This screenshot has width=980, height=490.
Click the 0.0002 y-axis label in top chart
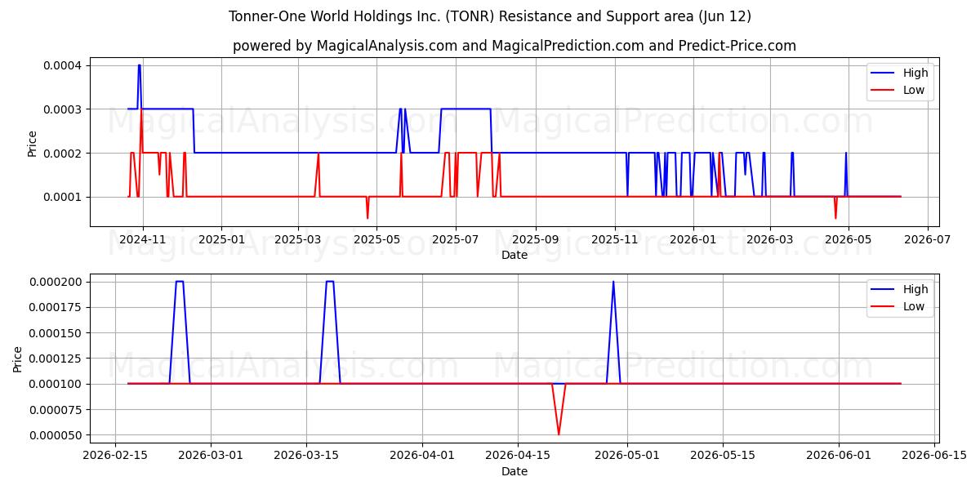tap(61, 154)
